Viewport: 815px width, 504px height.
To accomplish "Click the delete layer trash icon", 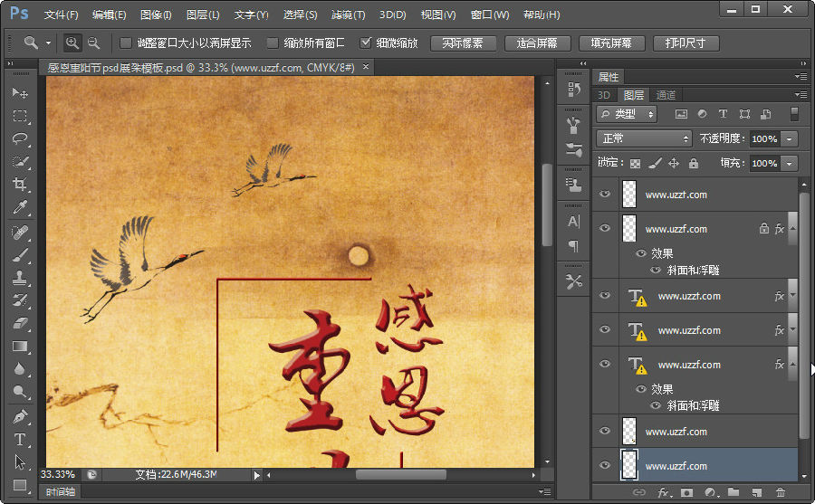I will point(781,493).
